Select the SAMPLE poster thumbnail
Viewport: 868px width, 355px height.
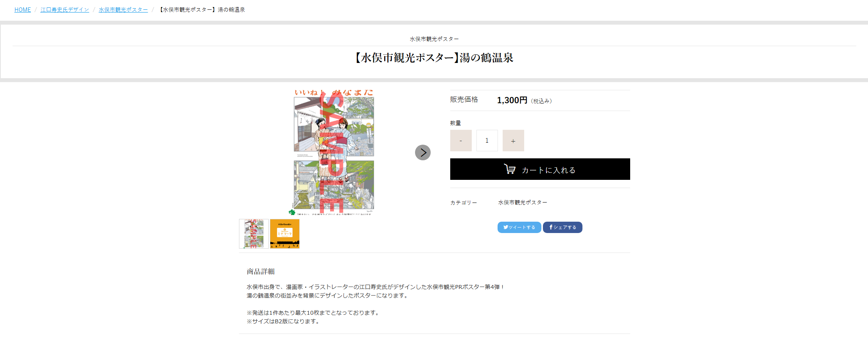pos(254,234)
